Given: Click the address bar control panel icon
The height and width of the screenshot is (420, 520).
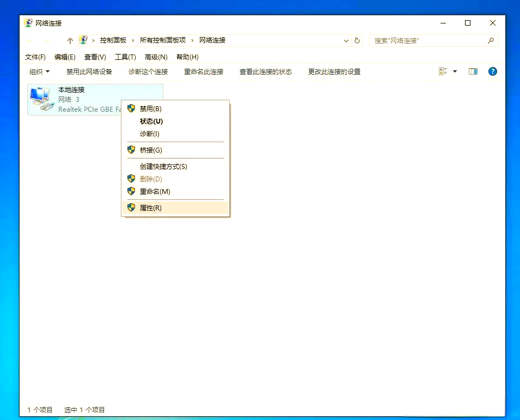Looking at the screenshot, I should pos(83,40).
